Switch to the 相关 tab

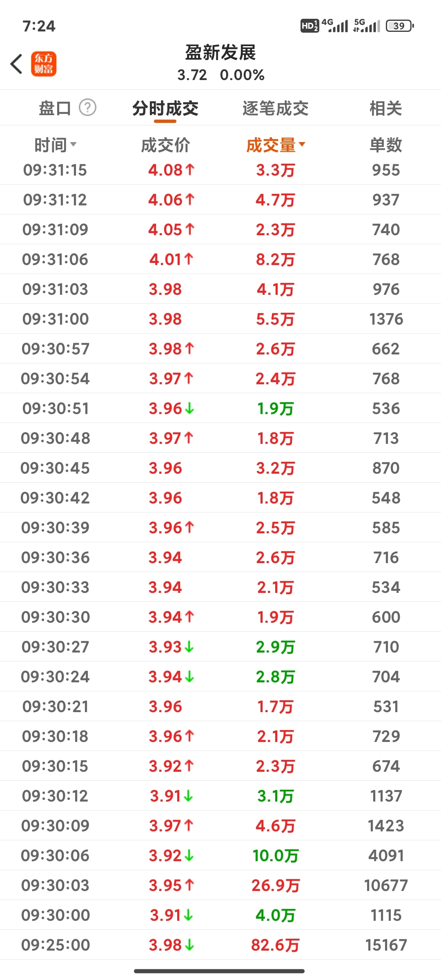click(385, 108)
